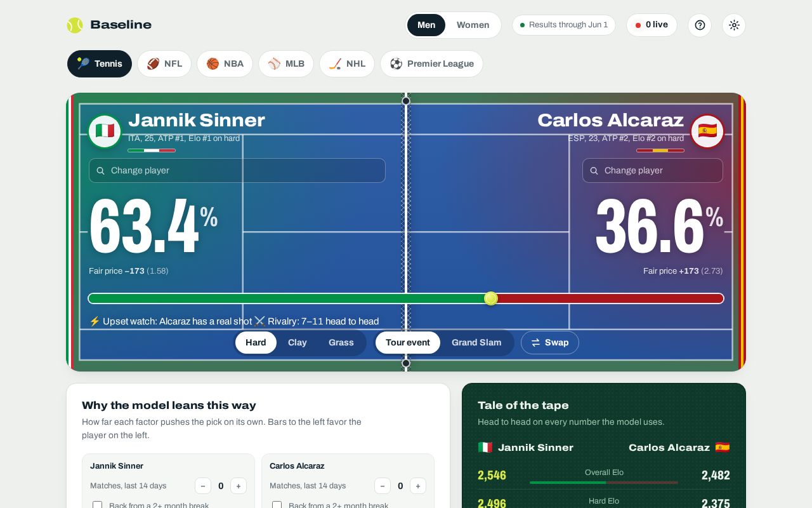Open the help question mark icon
This screenshot has height=508, width=812.
tap(700, 25)
